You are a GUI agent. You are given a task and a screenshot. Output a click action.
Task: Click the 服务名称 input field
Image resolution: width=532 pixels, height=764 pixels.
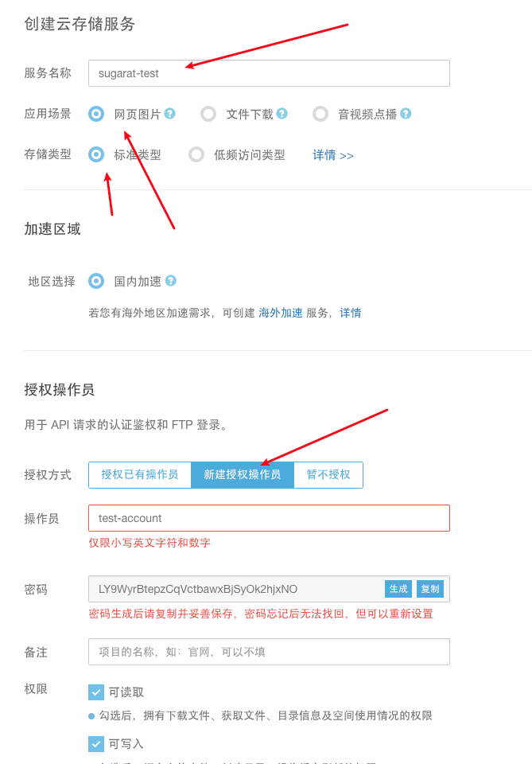(269, 73)
